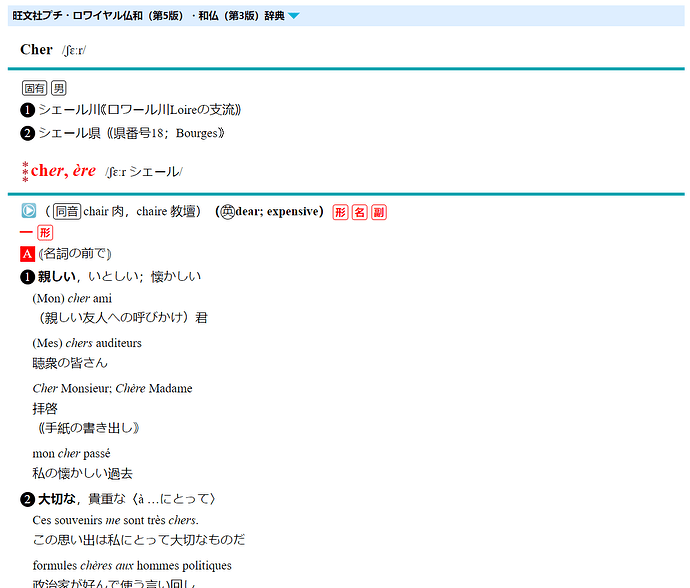Click the 男 masculine gender tag
The image size is (690, 588).
[x=59, y=88]
